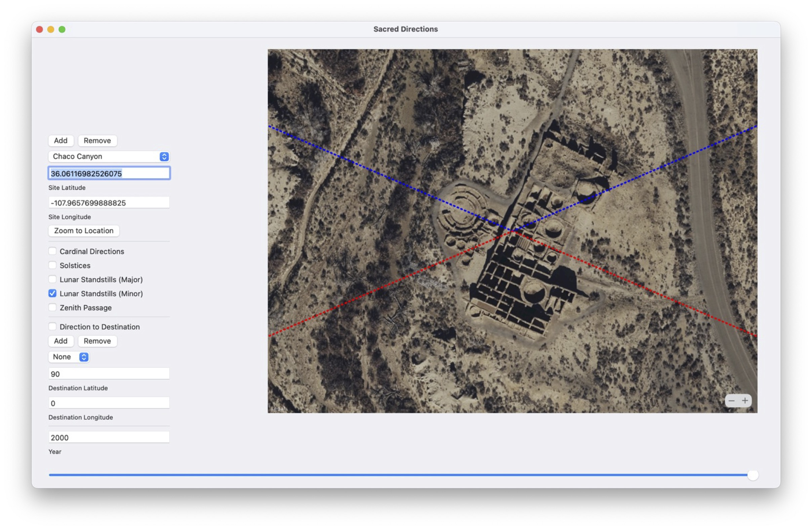The image size is (812, 530).
Task: Uncheck Lunar Standstills (Minor)
Action: tap(52, 293)
